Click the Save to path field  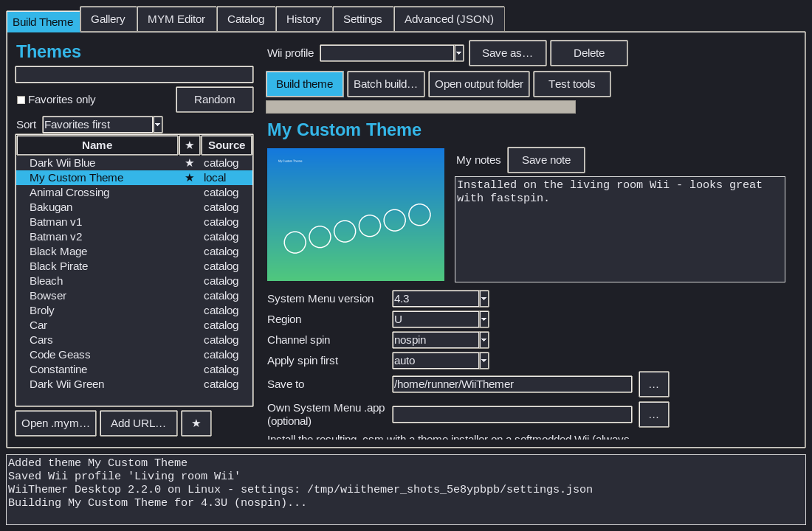[x=512, y=384]
